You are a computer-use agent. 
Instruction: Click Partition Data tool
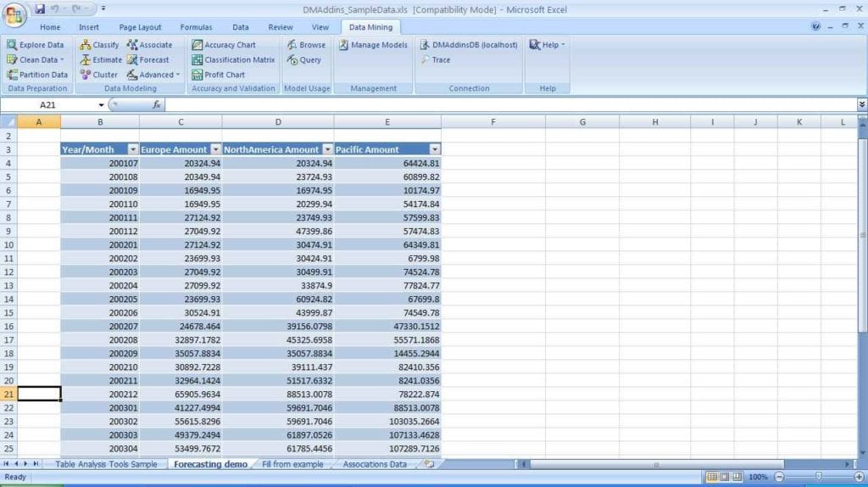point(37,75)
